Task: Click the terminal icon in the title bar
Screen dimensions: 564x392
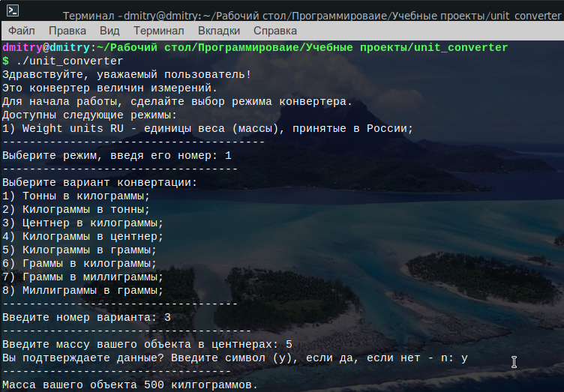Action: pos(13,10)
